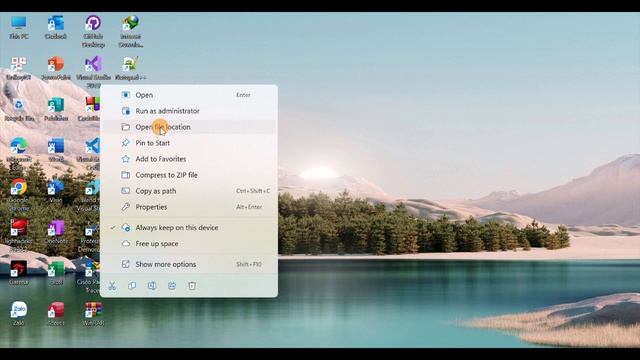Click the Cut scissors icon in context menu

coord(112,286)
